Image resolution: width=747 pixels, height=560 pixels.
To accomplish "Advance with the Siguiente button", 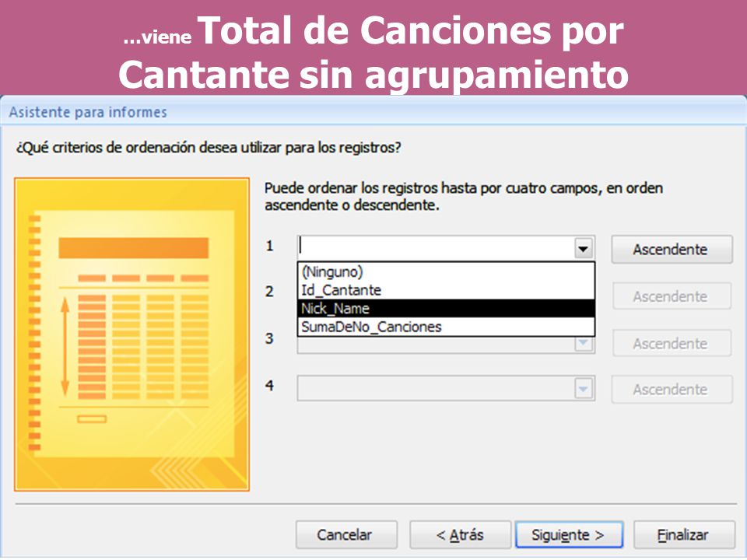I will [570, 535].
